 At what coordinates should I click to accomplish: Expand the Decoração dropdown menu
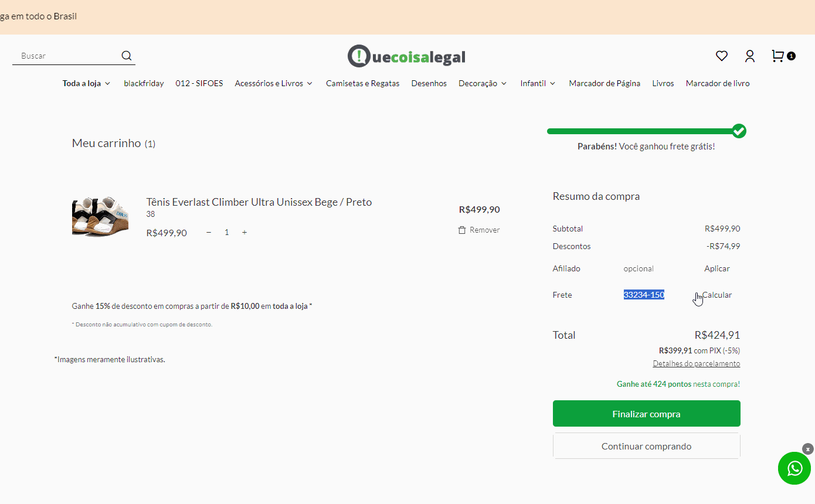coord(483,84)
